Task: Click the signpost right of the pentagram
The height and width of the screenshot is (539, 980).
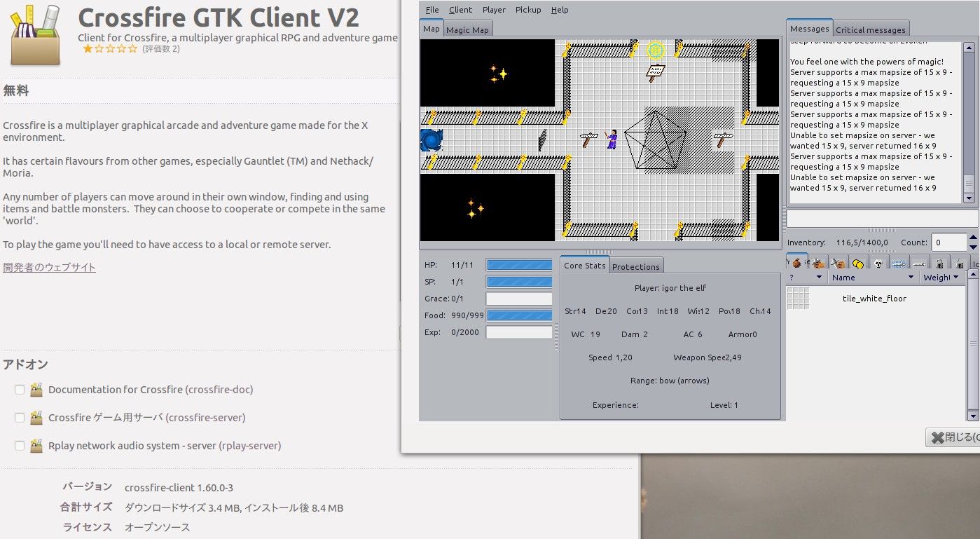Action: [x=724, y=139]
